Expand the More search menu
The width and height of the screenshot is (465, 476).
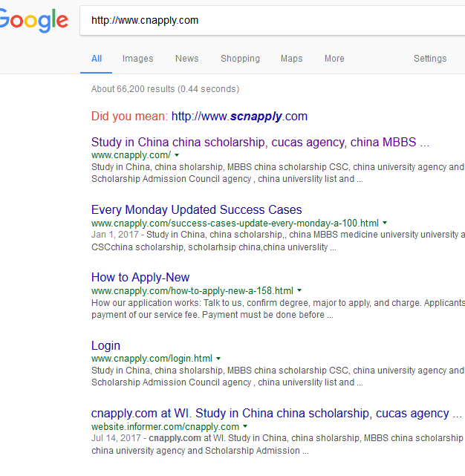click(x=334, y=58)
